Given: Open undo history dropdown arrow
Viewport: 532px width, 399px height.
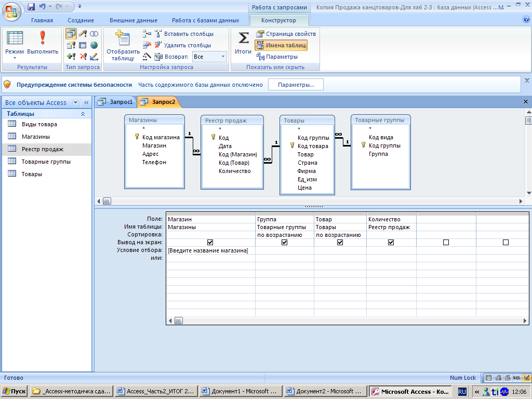Looking at the screenshot, I should point(50,6).
